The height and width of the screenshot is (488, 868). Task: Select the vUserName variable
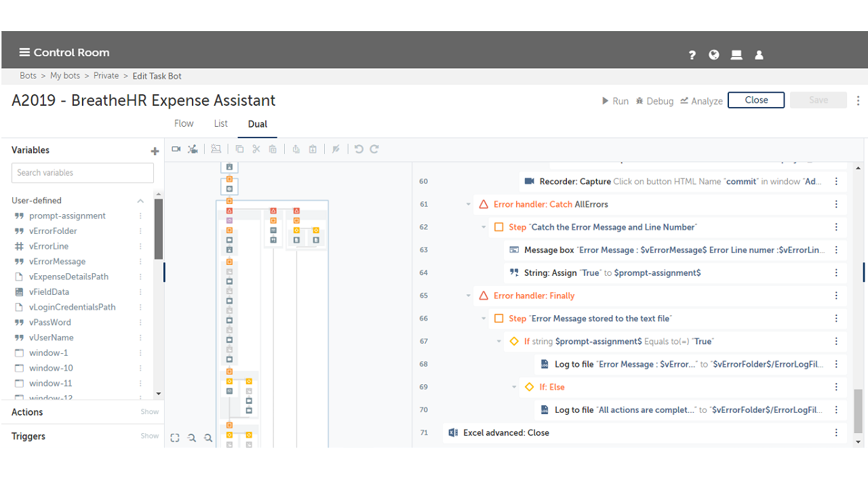click(x=52, y=338)
